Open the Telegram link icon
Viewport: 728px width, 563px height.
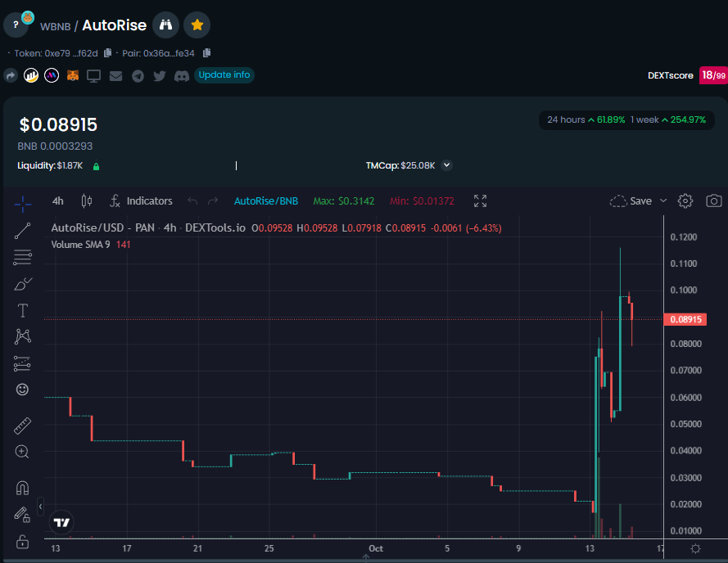pos(138,75)
